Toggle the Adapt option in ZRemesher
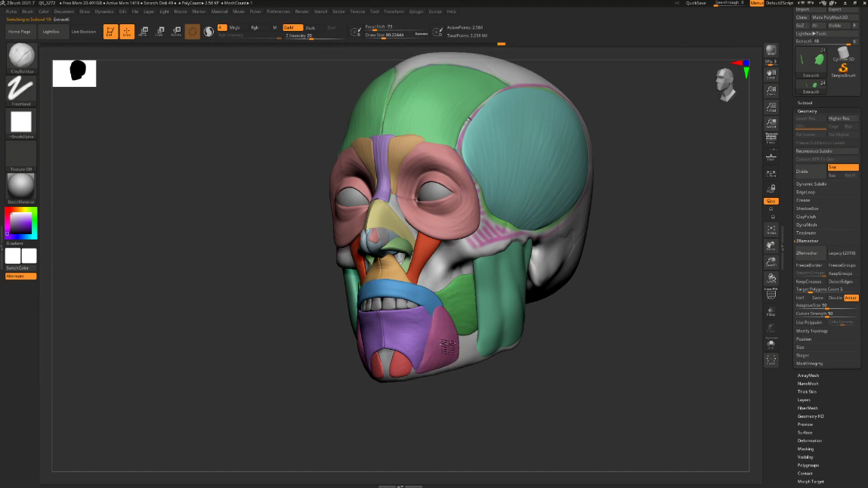The image size is (868, 488). click(x=851, y=298)
